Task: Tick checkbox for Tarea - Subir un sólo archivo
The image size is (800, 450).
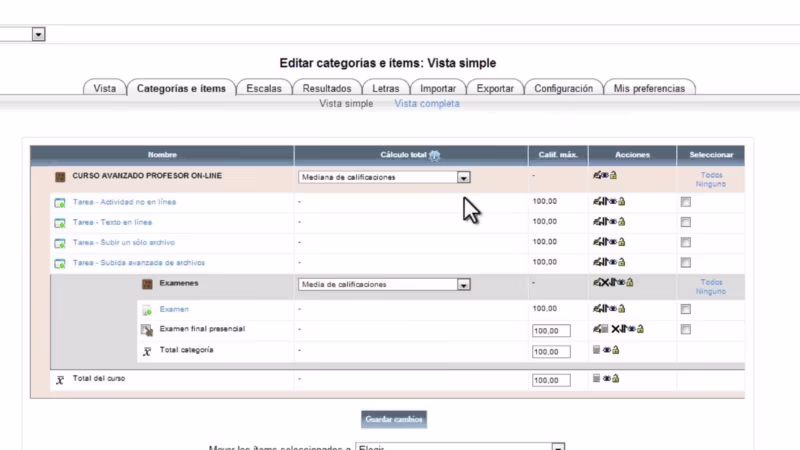Action: pos(686,242)
